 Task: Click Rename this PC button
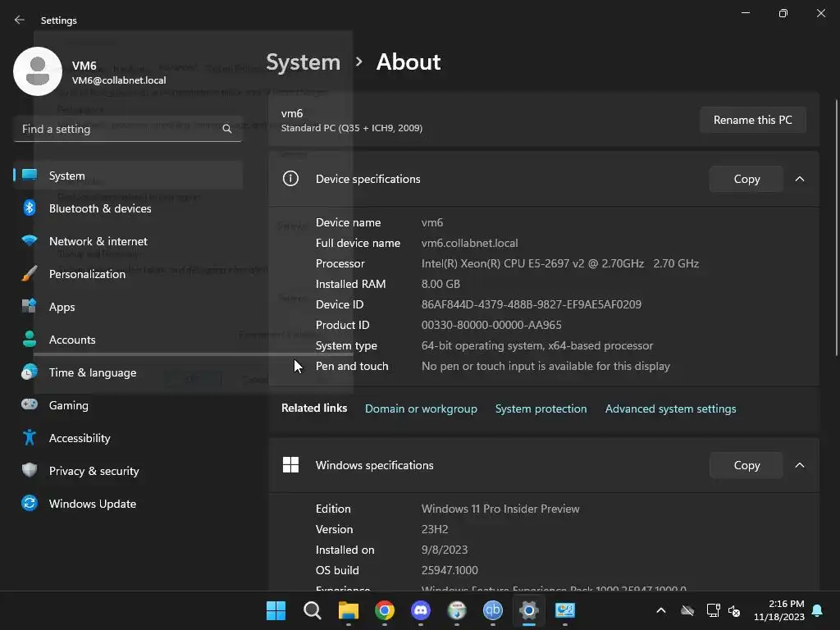(x=753, y=120)
